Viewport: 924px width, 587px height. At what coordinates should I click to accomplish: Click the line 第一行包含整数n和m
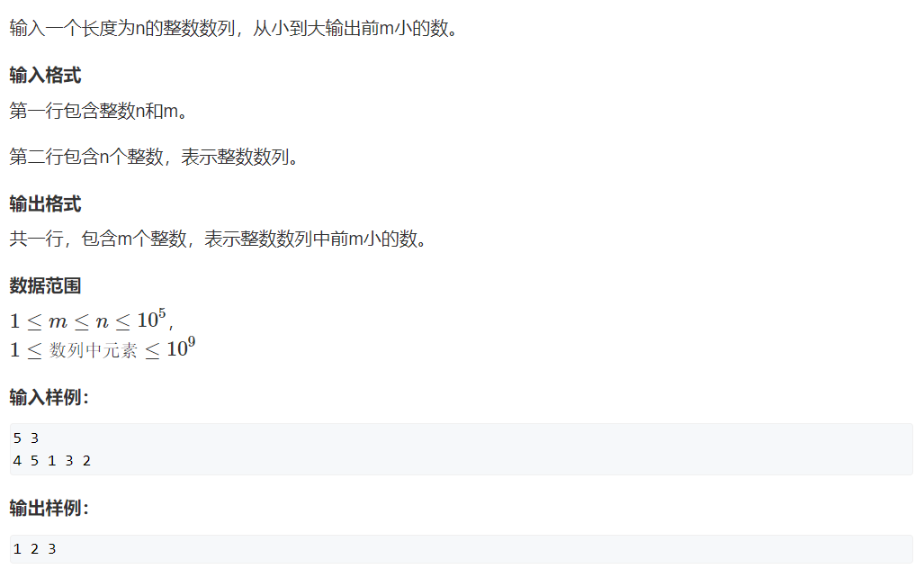98,111
